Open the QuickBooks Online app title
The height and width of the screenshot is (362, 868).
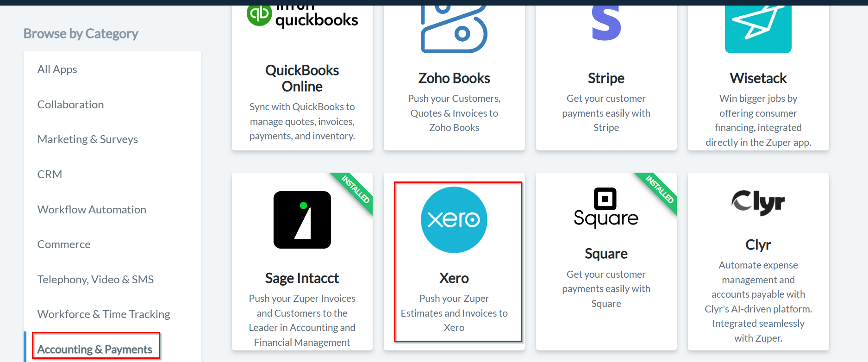(302, 78)
